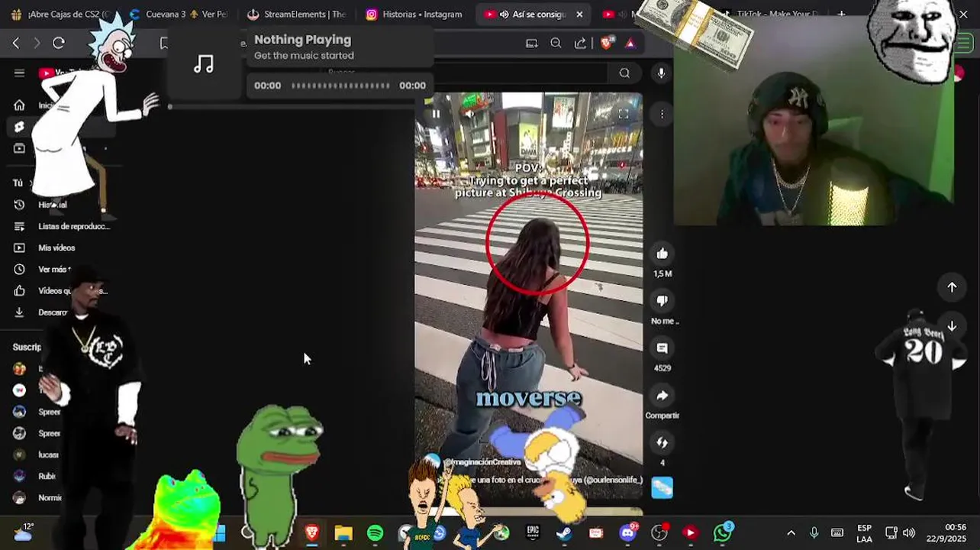Click the YouTube search magnifier button

(624, 73)
